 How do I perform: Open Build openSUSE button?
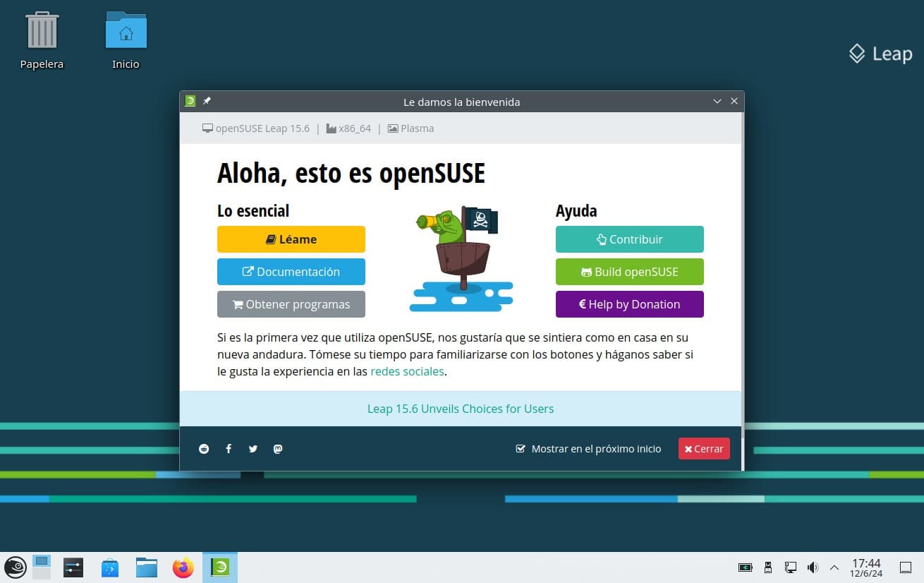click(x=630, y=272)
